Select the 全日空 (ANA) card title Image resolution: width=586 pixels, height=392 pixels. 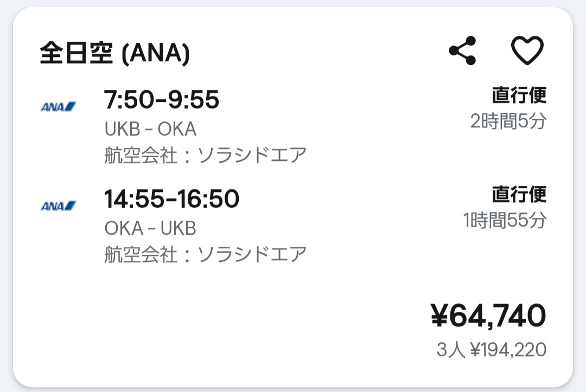tap(114, 53)
